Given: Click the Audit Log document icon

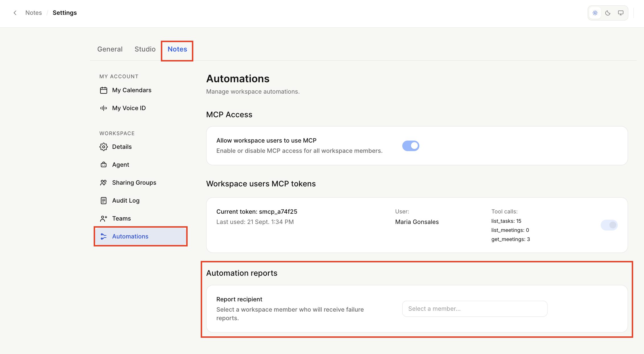Looking at the screenshot, I should coord(104,201).
